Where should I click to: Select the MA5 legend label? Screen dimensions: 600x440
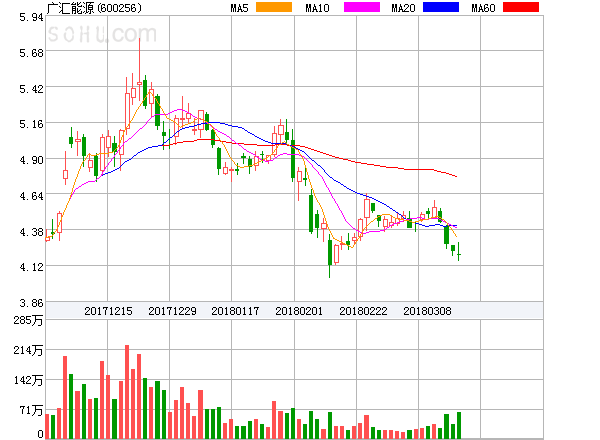pyautogui.click(x=239, y=8)
